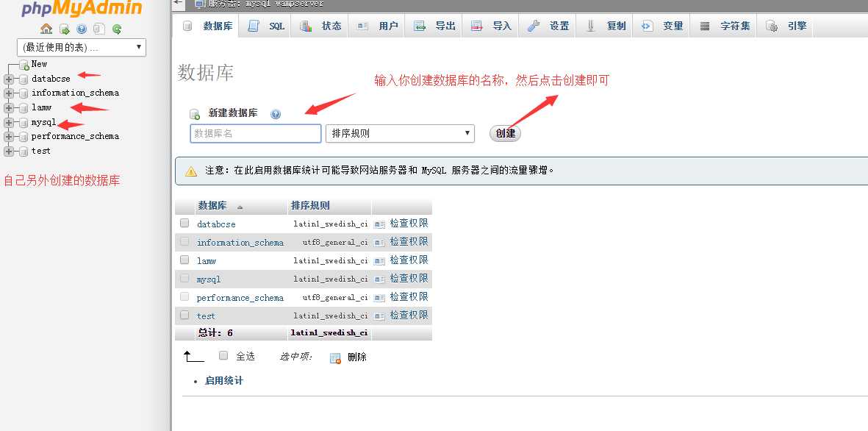868x431 pixels.
Task: Open the 状态 tab
Action: point(321,26)
